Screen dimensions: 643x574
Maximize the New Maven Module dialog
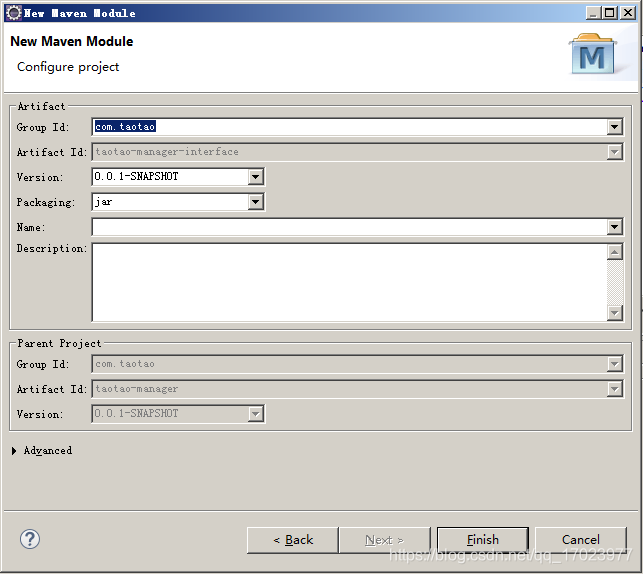[609, 13]
